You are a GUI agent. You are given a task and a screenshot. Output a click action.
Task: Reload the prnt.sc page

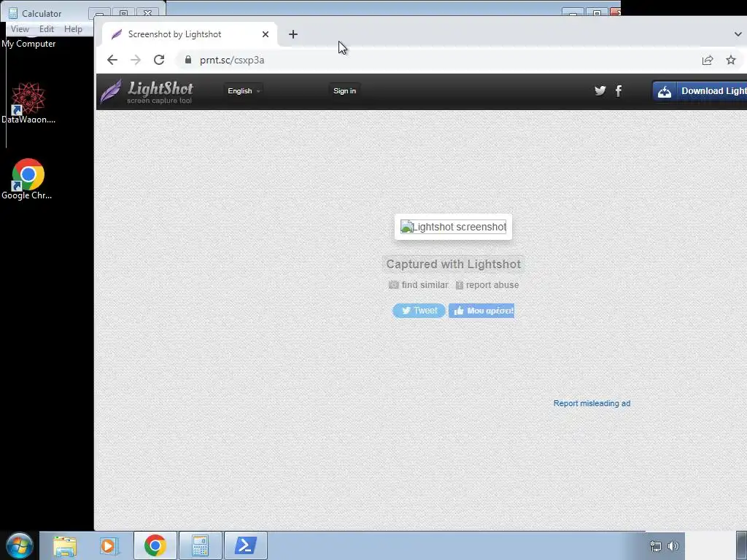[x=159, y=60]
